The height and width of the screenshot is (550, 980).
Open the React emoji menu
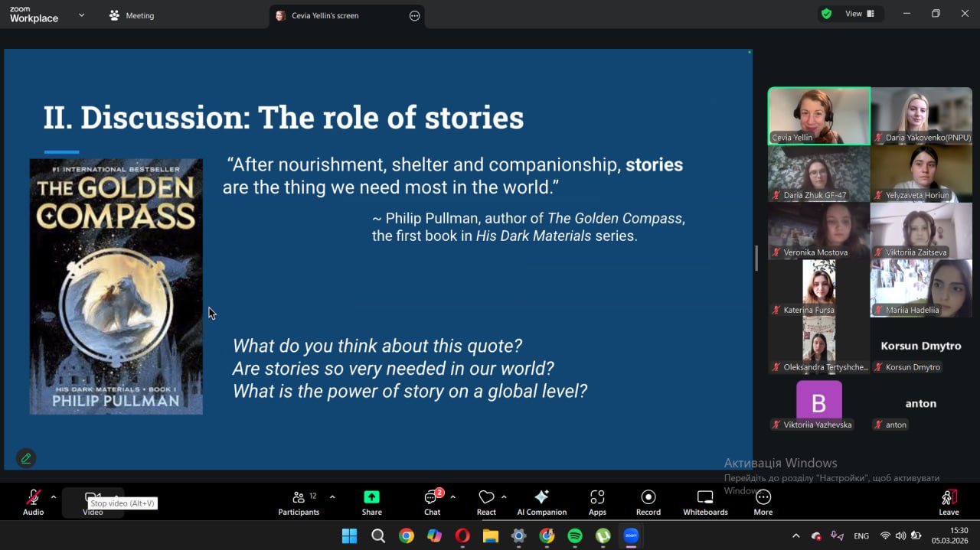pos(486,502)
